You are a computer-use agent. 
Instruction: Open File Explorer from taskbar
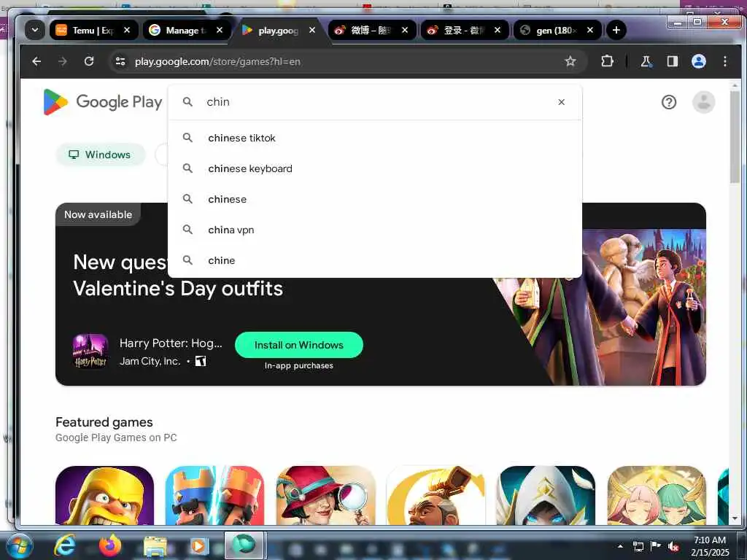(x=155, y=545)
